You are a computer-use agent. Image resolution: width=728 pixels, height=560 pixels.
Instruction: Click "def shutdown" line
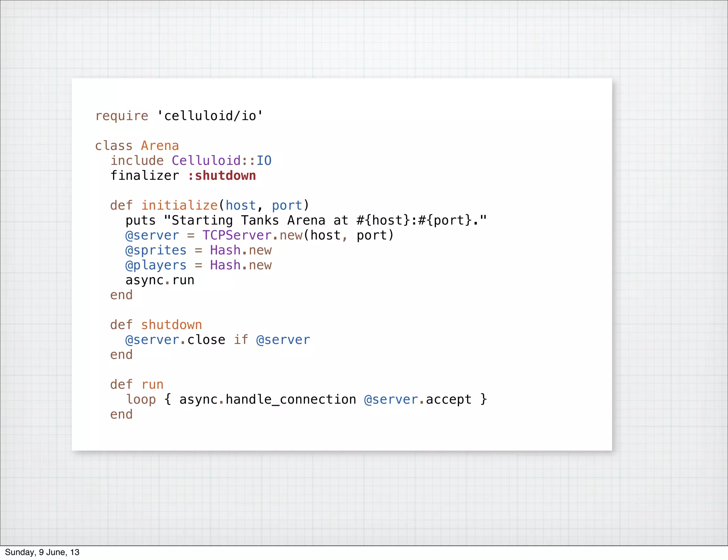(156, 325)
